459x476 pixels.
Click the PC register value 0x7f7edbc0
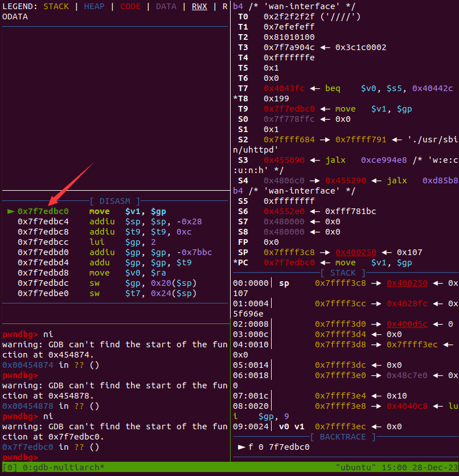pos(289,262)
